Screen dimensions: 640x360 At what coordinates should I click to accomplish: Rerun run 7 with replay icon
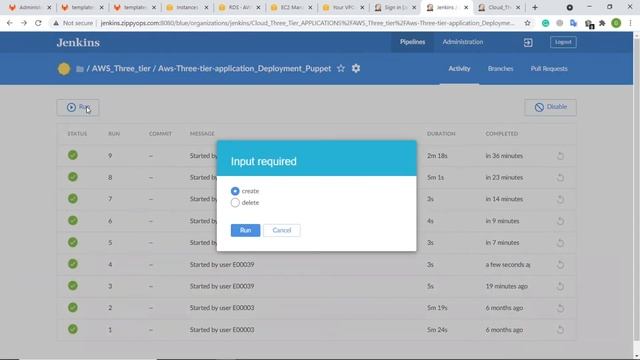[560, 199]
